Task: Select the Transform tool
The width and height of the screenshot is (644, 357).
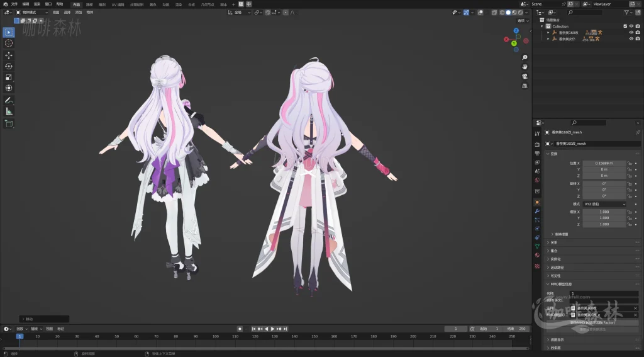Action: (x=9, y=88)
